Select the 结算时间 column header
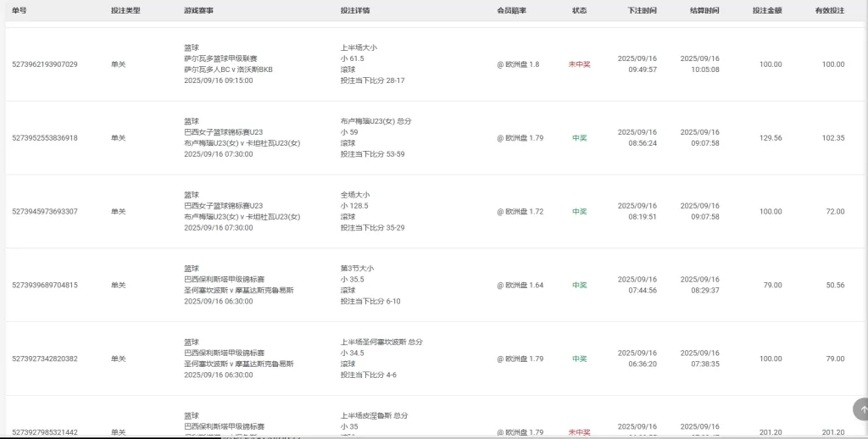Viewport: 868px width, 439px height. [704, 11]
